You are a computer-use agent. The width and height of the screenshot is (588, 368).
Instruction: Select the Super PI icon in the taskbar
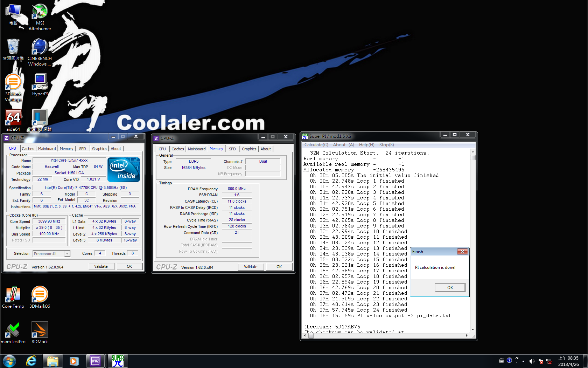[x=117, y=361]
